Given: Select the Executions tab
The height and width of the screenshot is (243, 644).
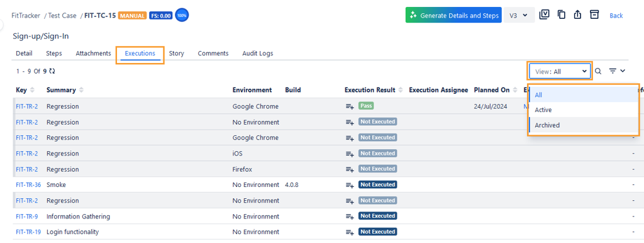Looking at the screenshot, I should pos(140,54).
